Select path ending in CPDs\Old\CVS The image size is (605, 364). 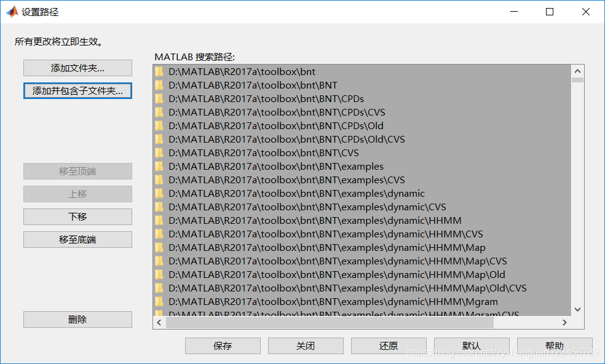tap(287, 140)
